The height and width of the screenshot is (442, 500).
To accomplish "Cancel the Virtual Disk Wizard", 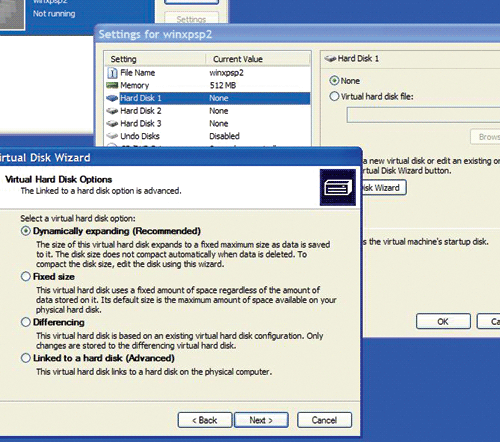I will pos(324,420).
